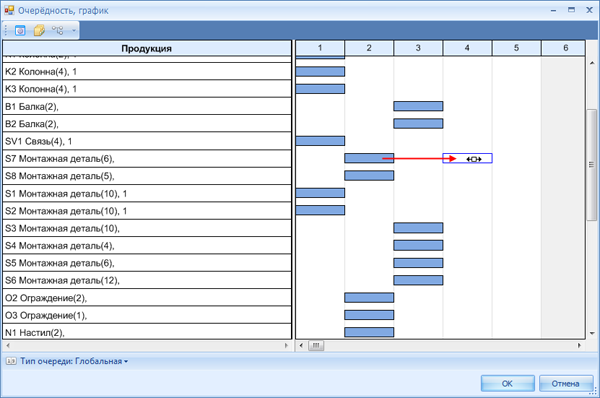Viewport: 600px width, 398px height.
Task: Click the S1 Монтажная деталь schedule bar
Action: (320, 192)
